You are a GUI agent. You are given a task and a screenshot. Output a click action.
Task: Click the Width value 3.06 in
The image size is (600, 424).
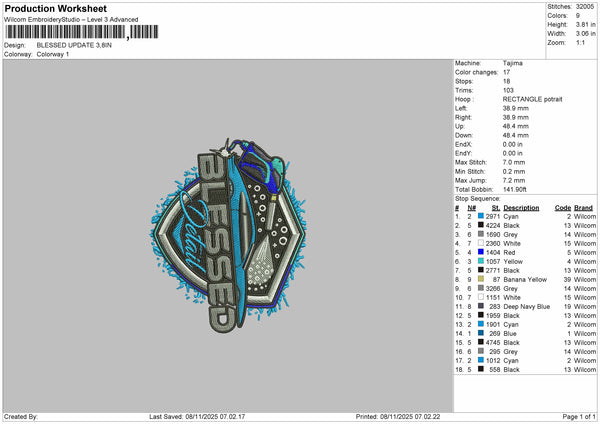coord(585,34)
